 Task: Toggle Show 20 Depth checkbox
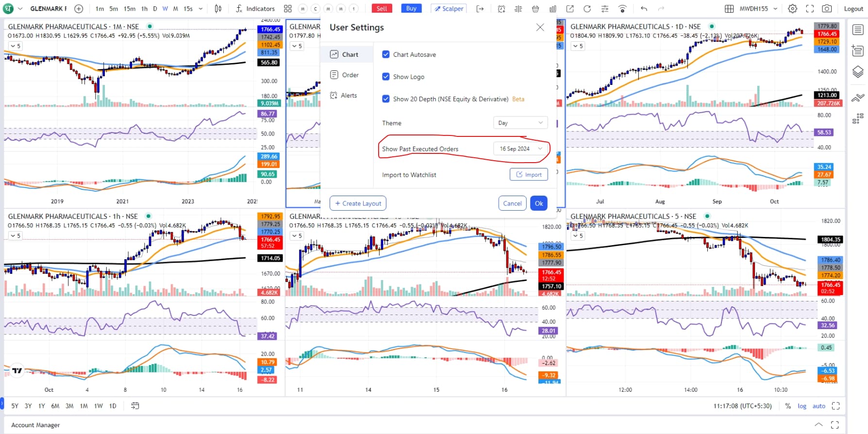(x=386, y=99)
